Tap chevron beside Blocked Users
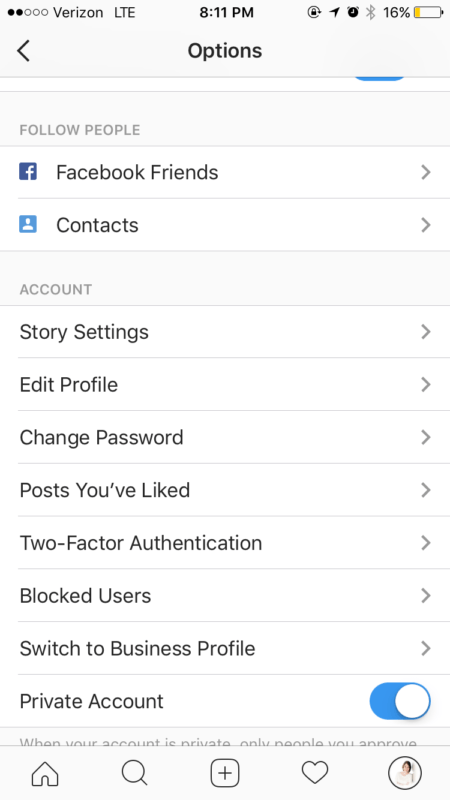Screen dimensions: 450x800 click(x=426, y=595)
